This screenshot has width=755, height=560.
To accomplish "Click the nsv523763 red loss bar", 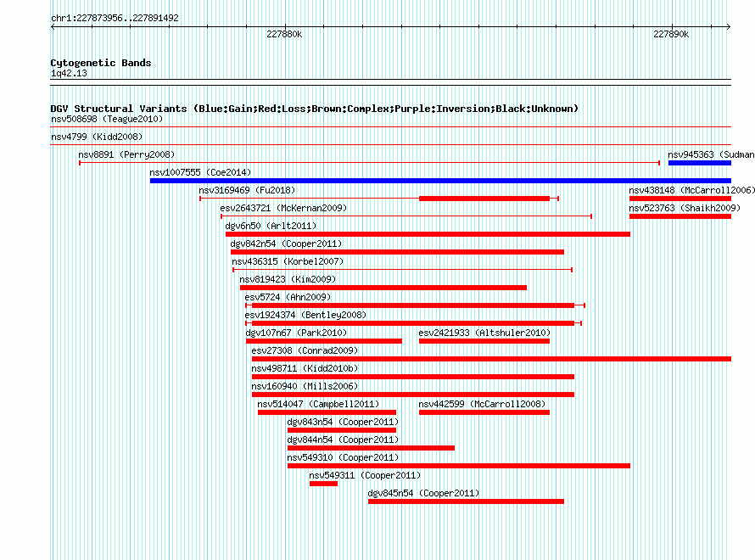I will pos(680,216).
